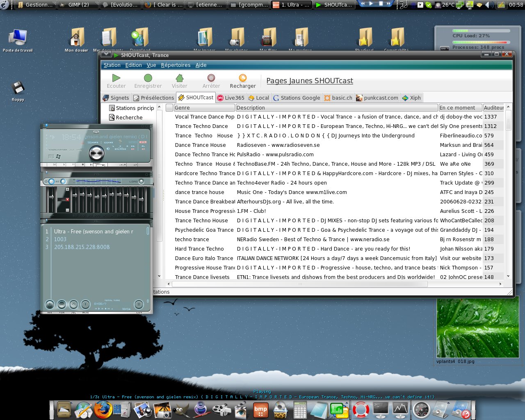Open the Répertoires menu
Image resolution: width=525 pixels, height=420 pixels.
tap(176, 65)
